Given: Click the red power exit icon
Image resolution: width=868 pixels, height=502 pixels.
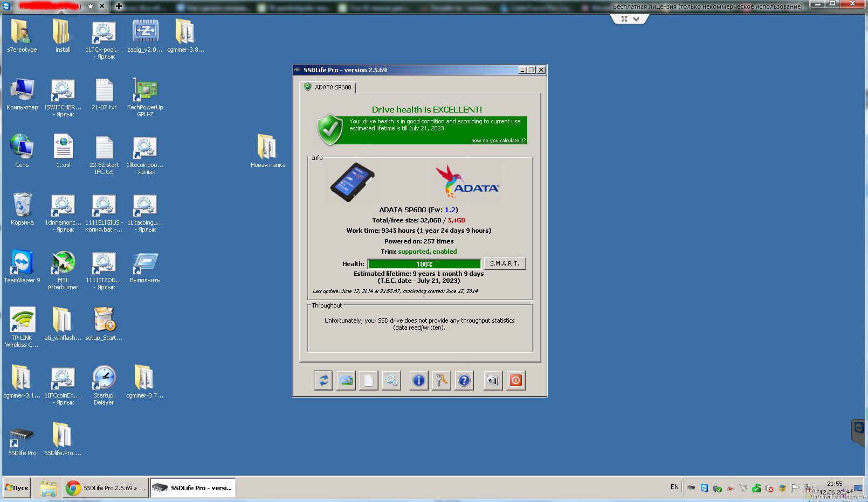Looking at the screenshot, I should tap(516, 381).
